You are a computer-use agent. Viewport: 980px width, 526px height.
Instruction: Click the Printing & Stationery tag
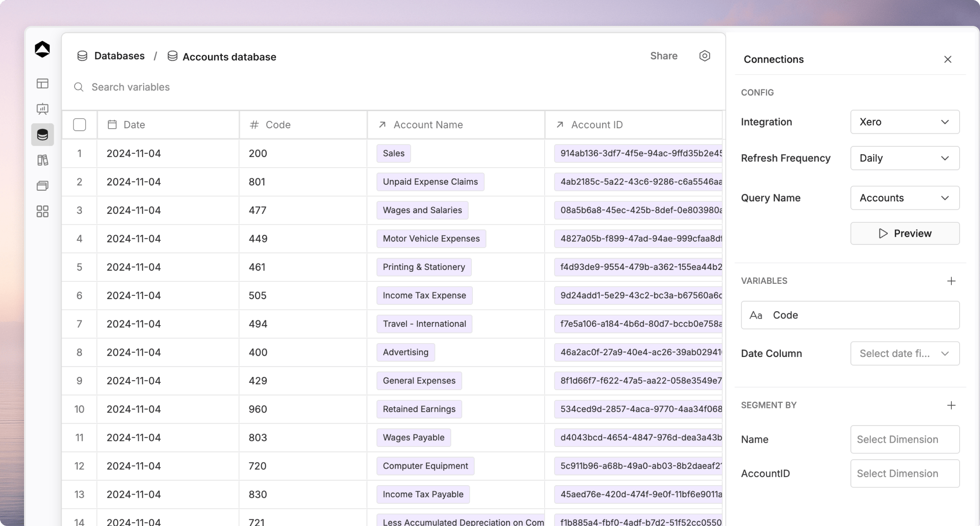(x=424, y=267)
